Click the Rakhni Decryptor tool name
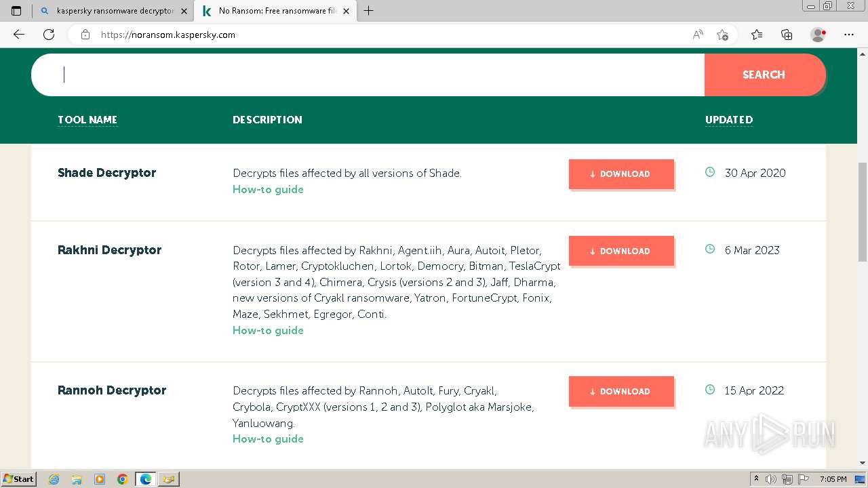 pyautogui.click(x=110, y=250)
